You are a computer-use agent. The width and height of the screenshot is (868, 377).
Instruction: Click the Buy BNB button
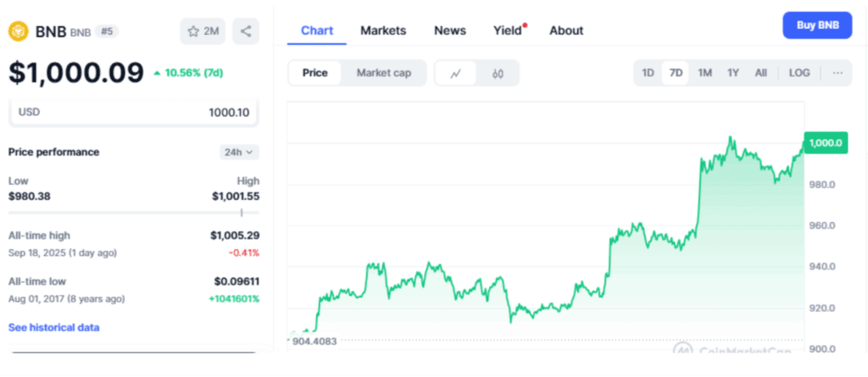[x=817, y=25]
